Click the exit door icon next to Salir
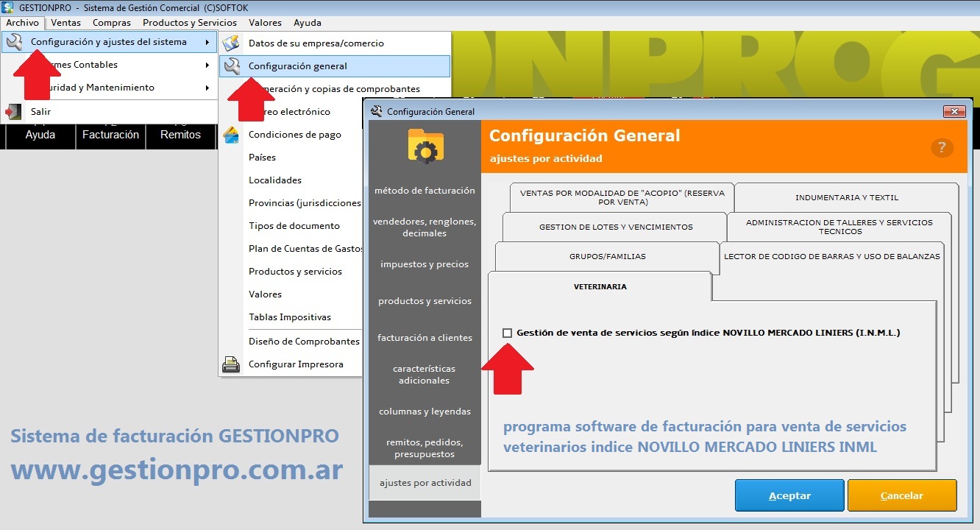 (14, 111)
